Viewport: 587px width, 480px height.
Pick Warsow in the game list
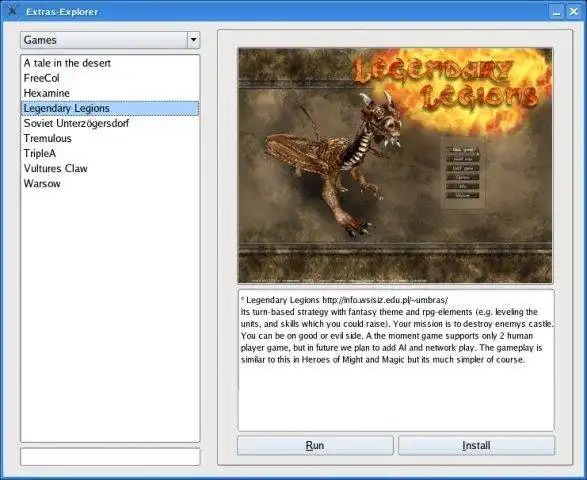(x=110, y=183)
